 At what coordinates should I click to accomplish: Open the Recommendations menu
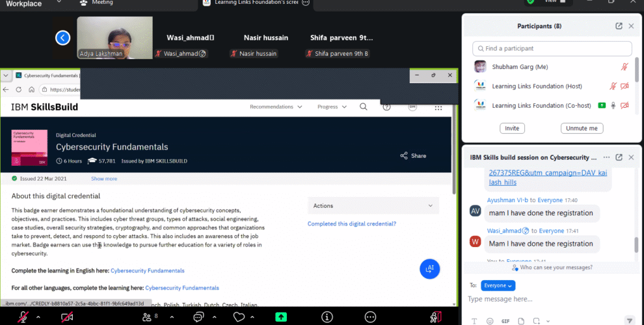coord(275,107)
